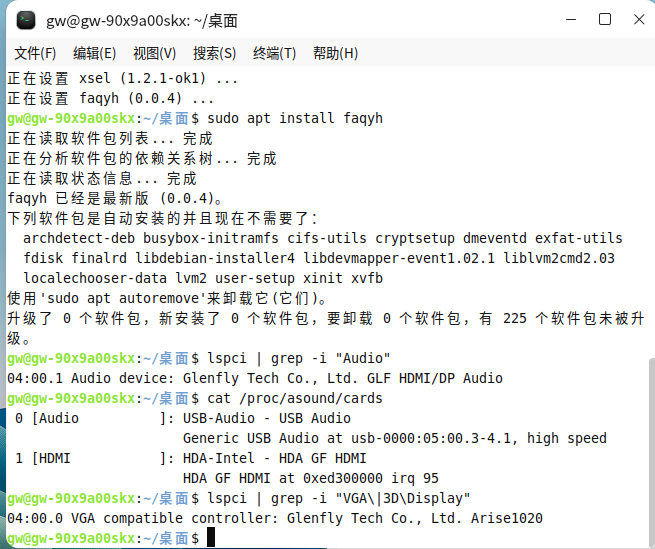Open the 终端(T) menu
Viewport: 655px width, 549px height.
point(274,53)
